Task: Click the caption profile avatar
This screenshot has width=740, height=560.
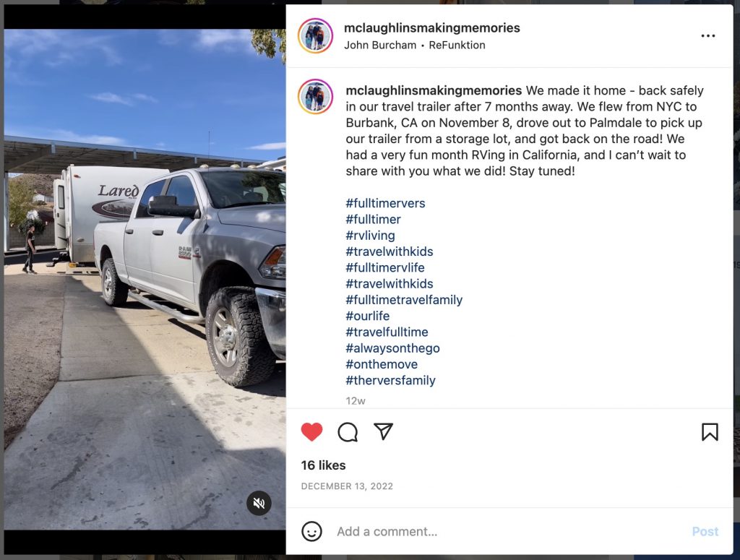Action: click(x=315, y=96)
